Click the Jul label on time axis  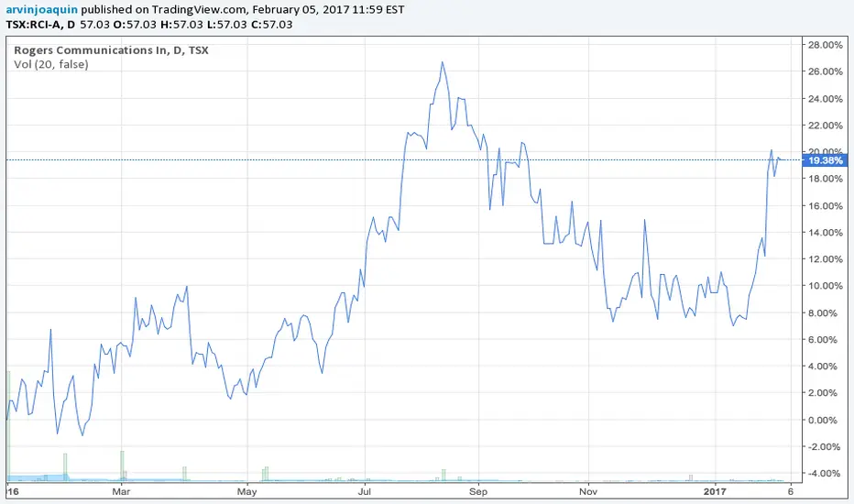[x=365, y=492]
